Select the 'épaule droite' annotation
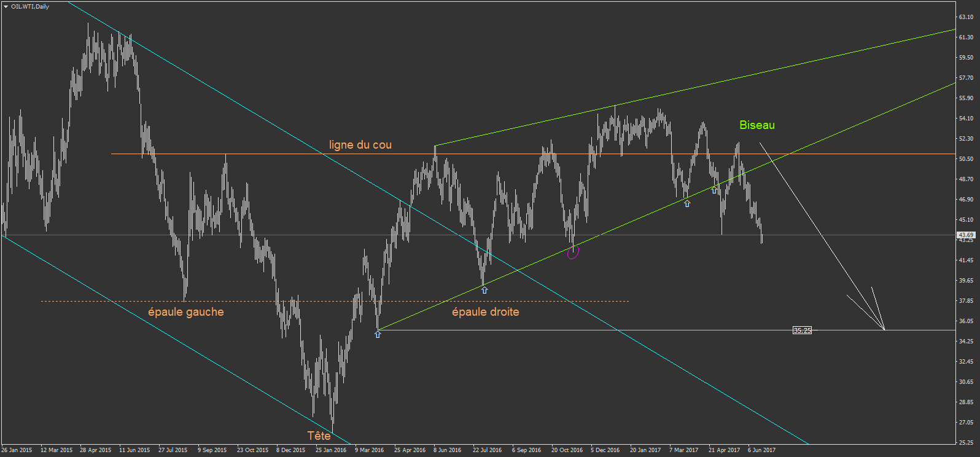 486,312
